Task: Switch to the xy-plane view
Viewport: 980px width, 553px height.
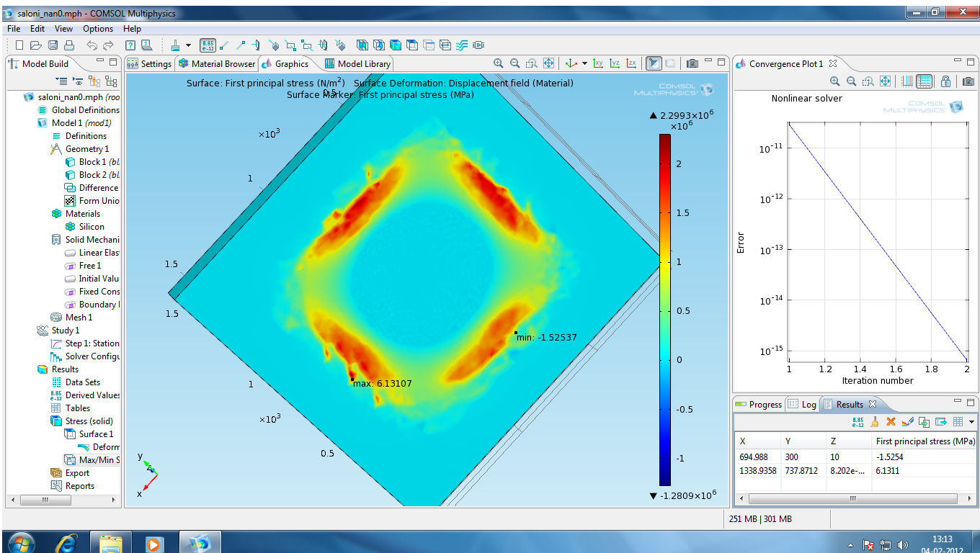Action: (x=598, y=63)
